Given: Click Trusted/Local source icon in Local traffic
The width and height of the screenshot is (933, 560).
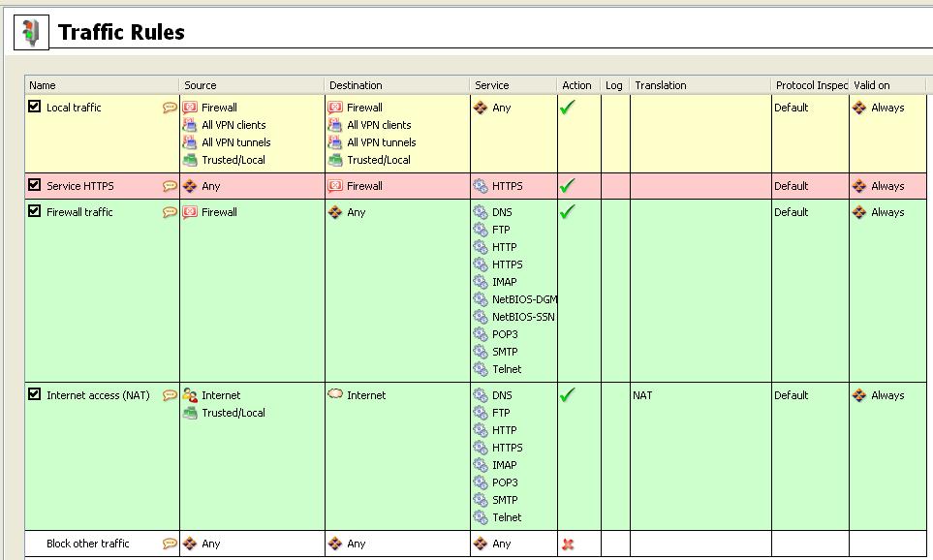Looking at the screenshot, I should (x=190, y=160).
